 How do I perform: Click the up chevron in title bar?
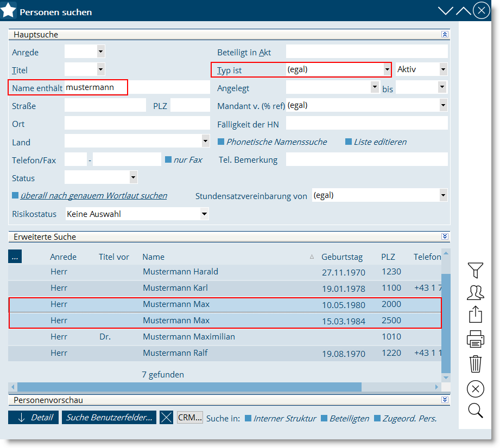[463, 11]
